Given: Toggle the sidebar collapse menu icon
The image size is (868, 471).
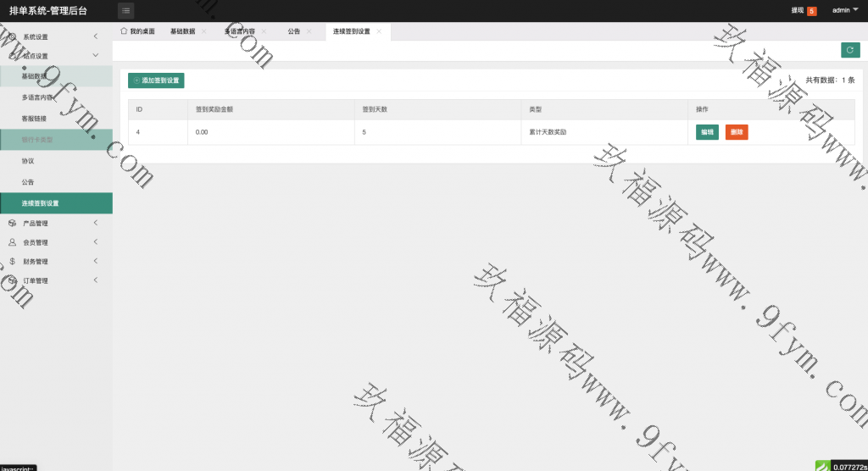Looking at the screenshot, I should click(125, 11).
